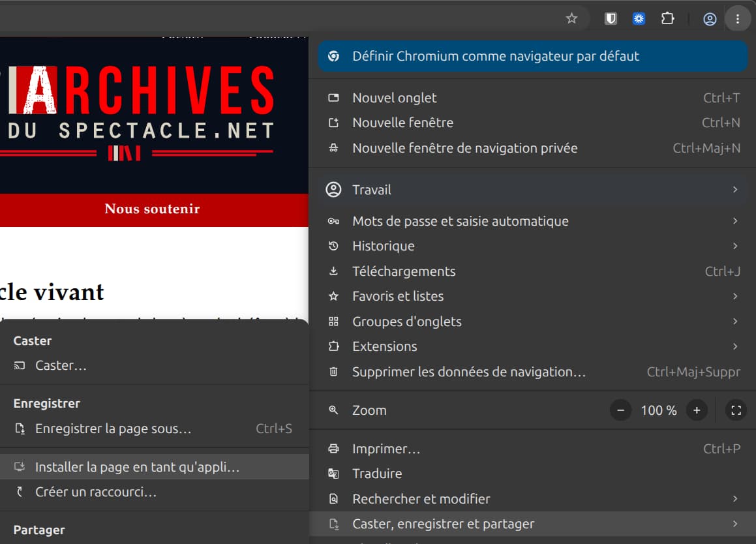Expand Favoris et listes submenu chevron
This screenshot has width=756, height=544.
(734, 296)
